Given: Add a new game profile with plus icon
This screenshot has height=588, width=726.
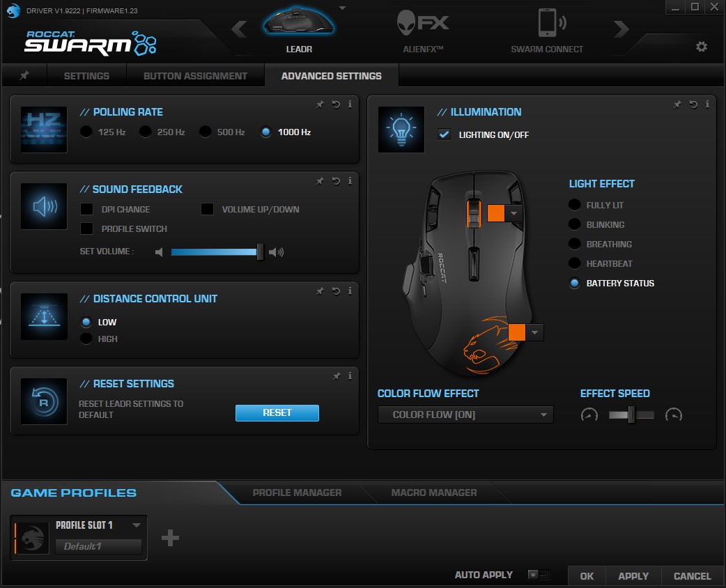Looking at the screenshot, I should [x=170, y=538].
